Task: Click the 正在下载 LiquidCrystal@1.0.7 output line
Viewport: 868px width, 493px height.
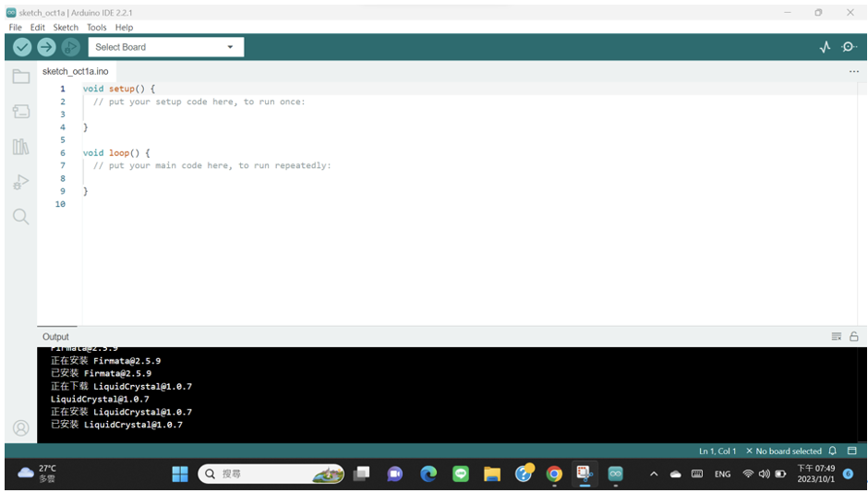Action: (121, 386)
